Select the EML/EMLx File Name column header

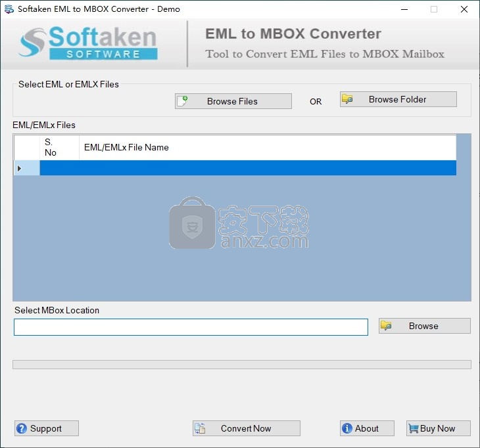click(268, 147)
